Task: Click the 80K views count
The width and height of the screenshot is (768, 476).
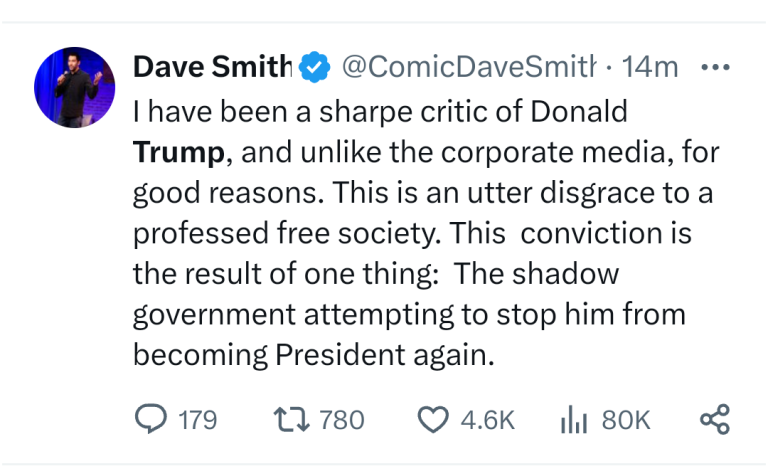Action: coord(626,420)
